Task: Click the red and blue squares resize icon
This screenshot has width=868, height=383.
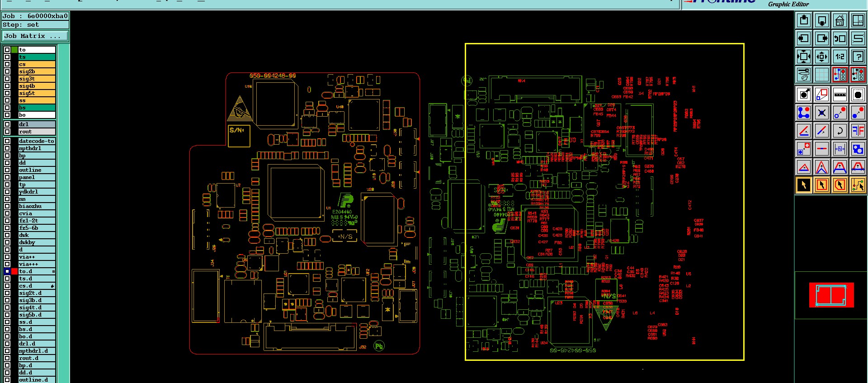Action: point(822,95)
